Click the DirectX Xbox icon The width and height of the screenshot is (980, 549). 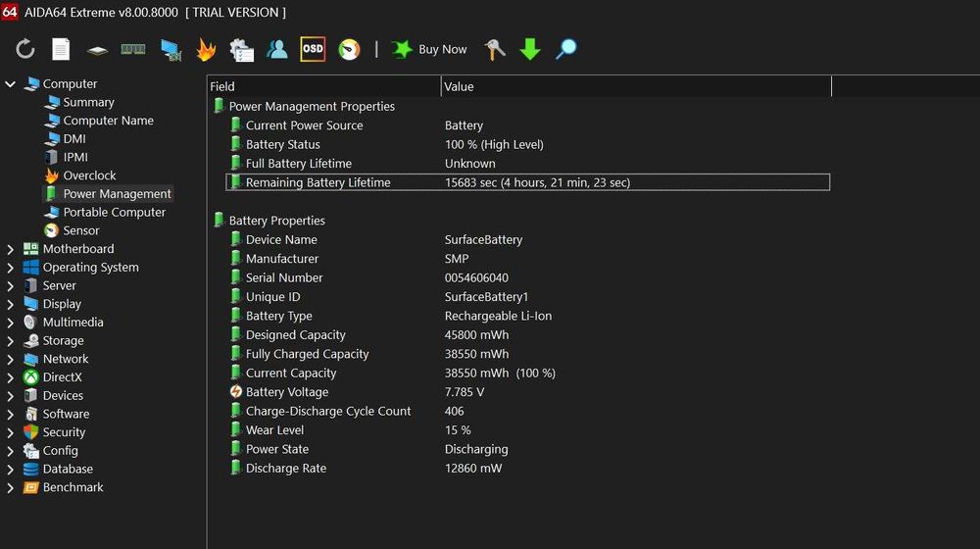coord(30,377)
